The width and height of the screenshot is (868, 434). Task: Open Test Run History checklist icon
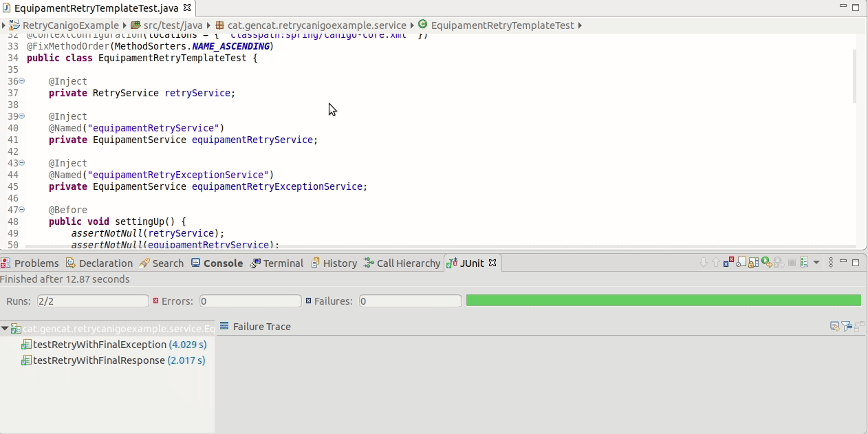pyautogui.click(x=803, y=262)
